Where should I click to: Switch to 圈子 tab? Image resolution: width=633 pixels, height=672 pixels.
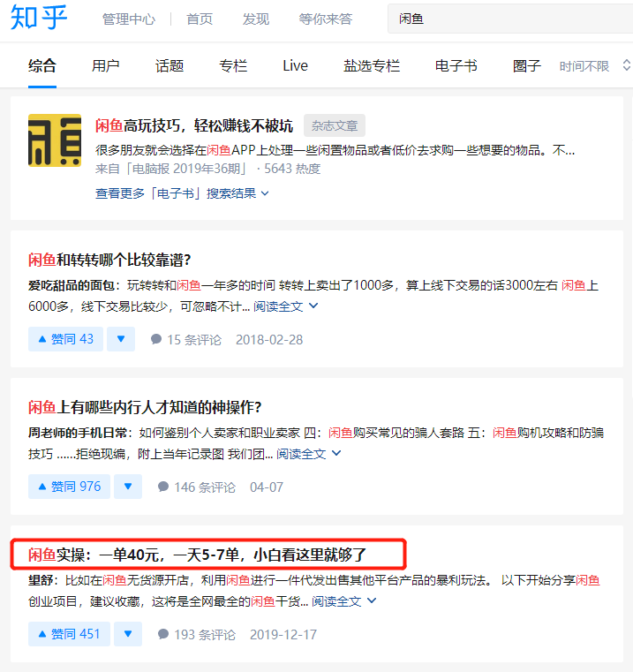[527, 66]
